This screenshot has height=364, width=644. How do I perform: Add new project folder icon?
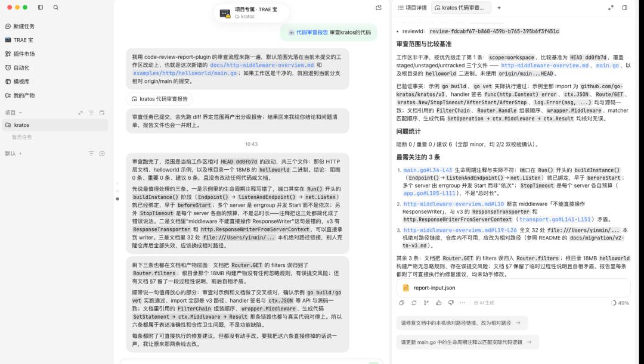(102, 113)
